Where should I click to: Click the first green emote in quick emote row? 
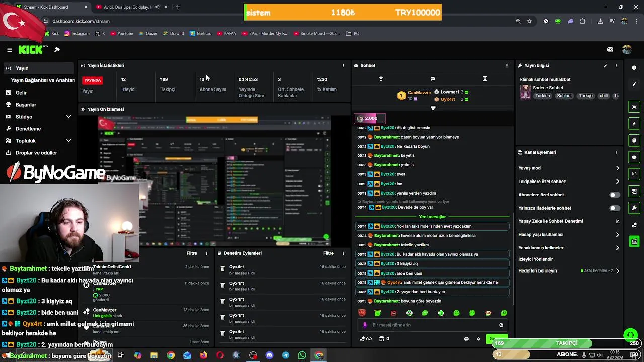click(378, 313)
